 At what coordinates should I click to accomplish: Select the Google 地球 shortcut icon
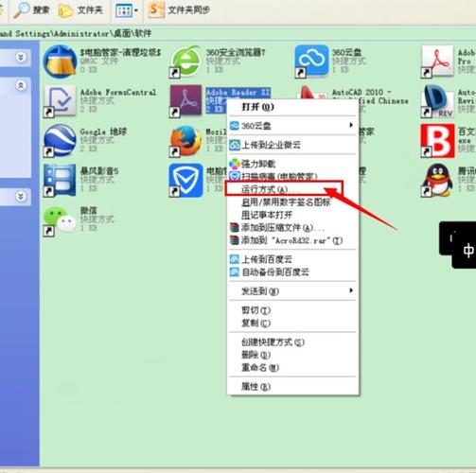click(60, 141)
